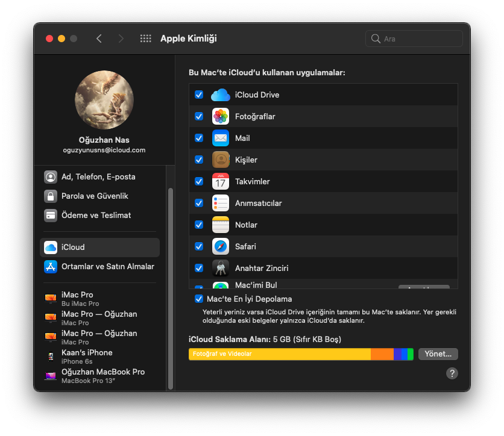Click the magnifier icon in search

(x=376, y=39)
